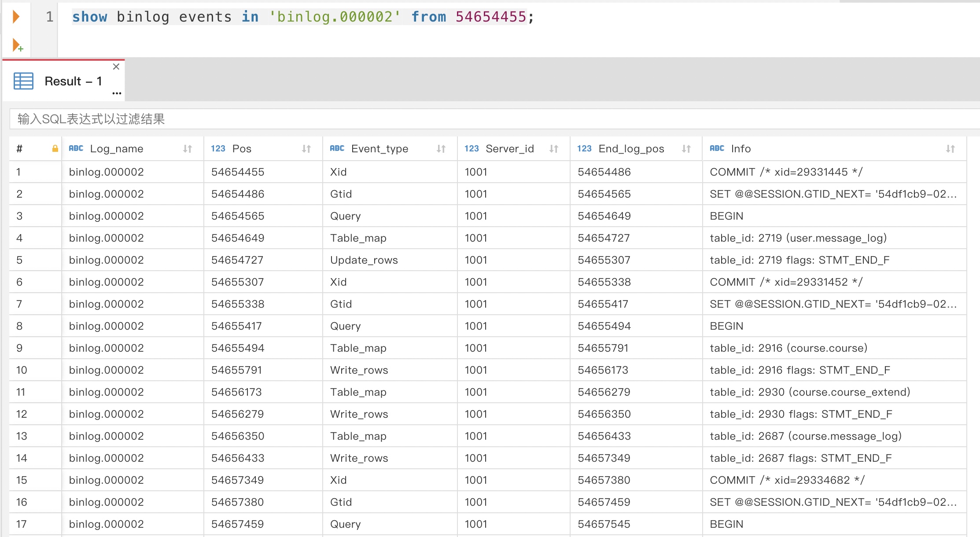Sort by the Event_type column arrows
This screenshot has height=537, width=980.
tap(441, 149)
